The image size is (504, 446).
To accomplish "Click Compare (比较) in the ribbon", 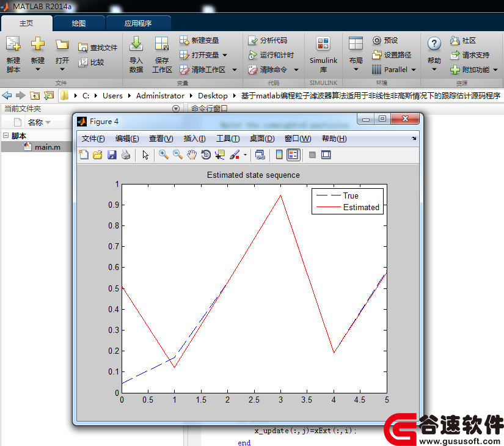I will coord(91,62).
